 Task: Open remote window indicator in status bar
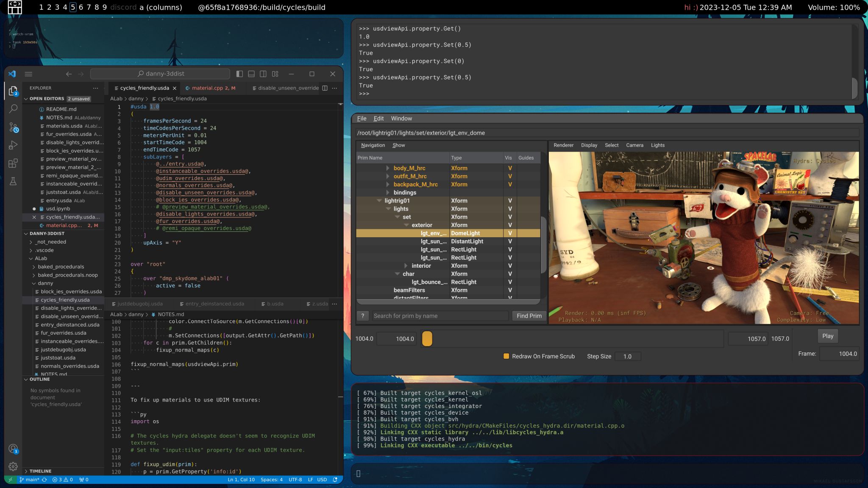(x=10, y=480)
